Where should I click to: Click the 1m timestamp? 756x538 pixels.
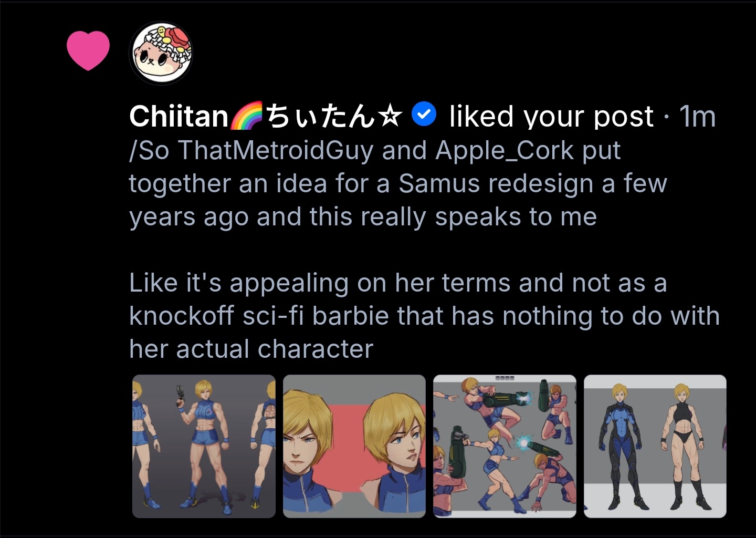click(x=697, y=116)
